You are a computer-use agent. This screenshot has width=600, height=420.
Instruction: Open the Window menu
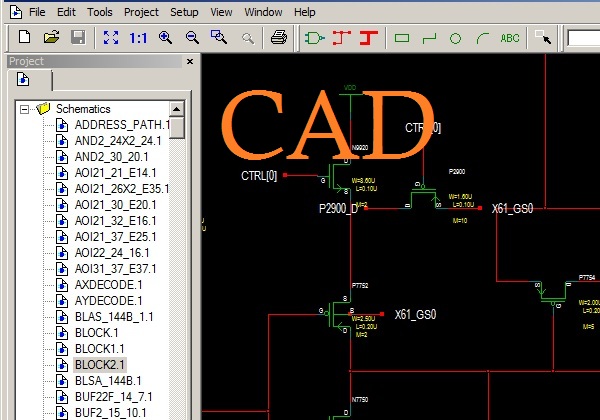pyautogui.click(x=263, y=12)
